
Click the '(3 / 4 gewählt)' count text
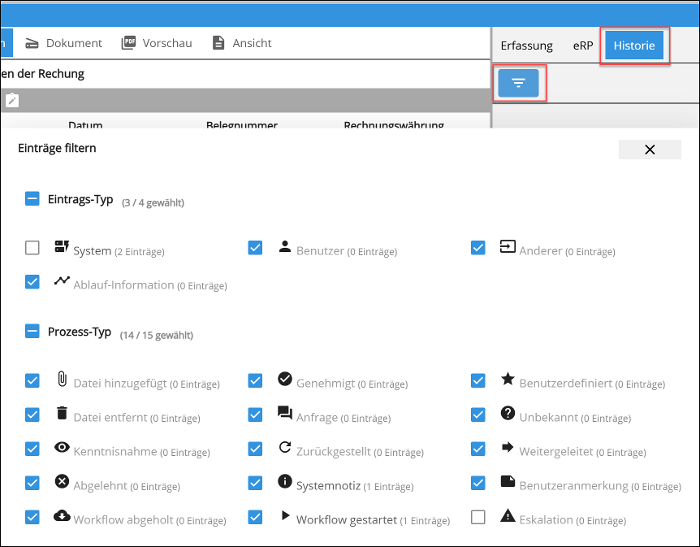153,203
